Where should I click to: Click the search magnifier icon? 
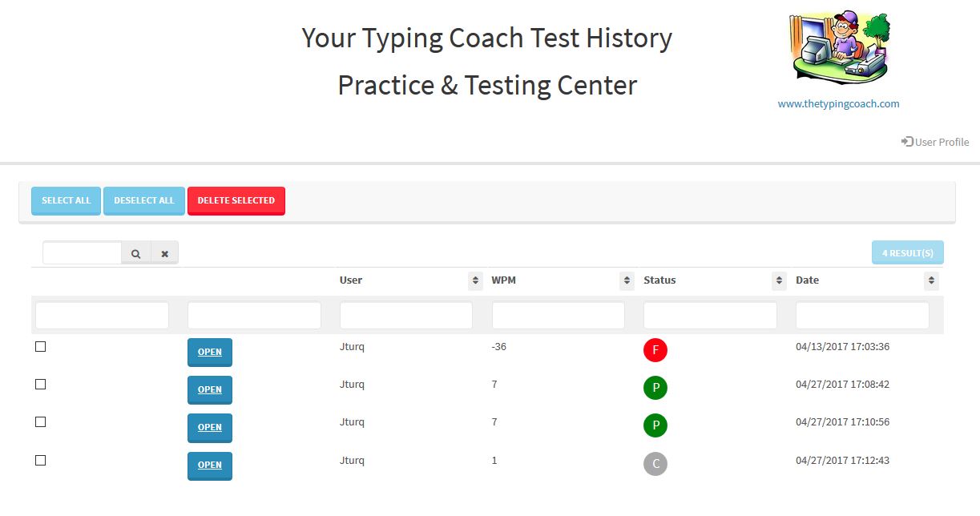(135, 252)
